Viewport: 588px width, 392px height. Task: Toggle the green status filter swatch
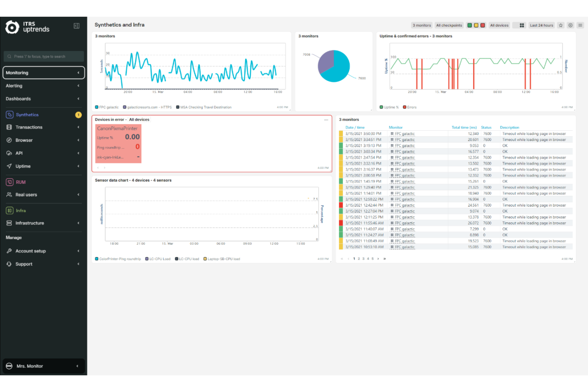(470, 25)
